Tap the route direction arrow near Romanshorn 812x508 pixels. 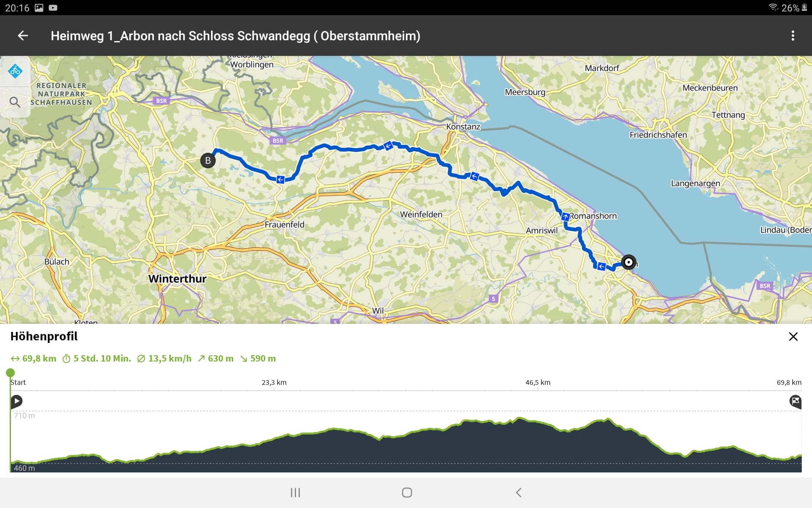point(565,217)
